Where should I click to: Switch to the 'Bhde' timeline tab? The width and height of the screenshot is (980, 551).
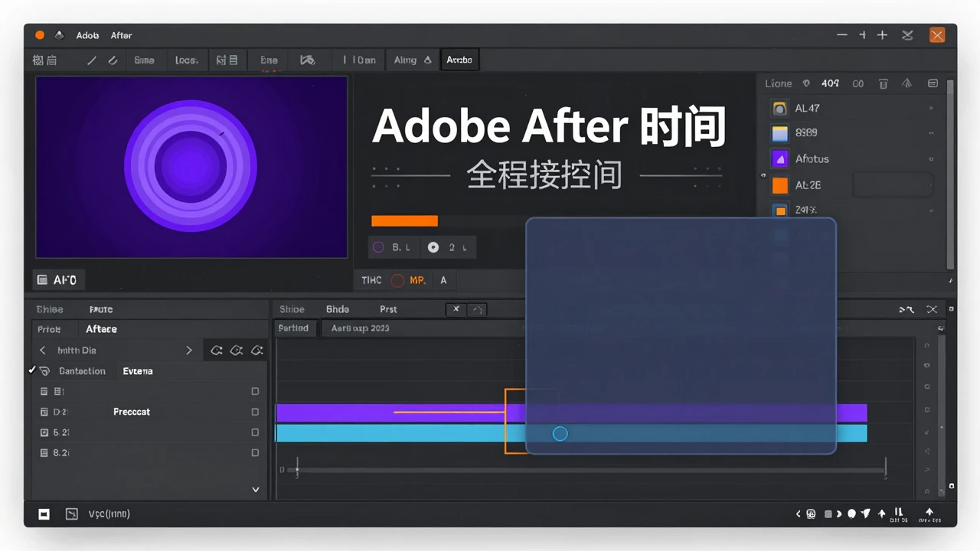(x=338, y=310)
